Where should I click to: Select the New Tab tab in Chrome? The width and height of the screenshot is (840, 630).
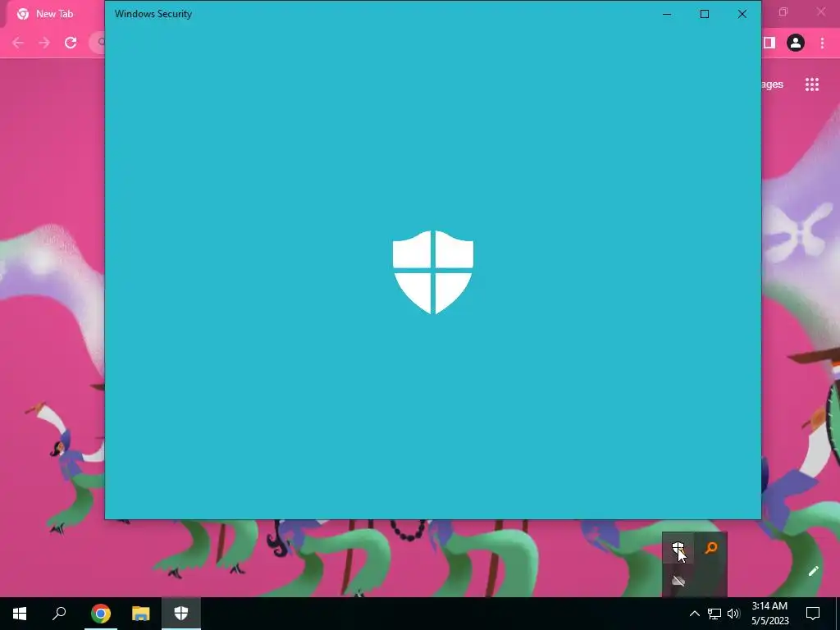[53, 14]
